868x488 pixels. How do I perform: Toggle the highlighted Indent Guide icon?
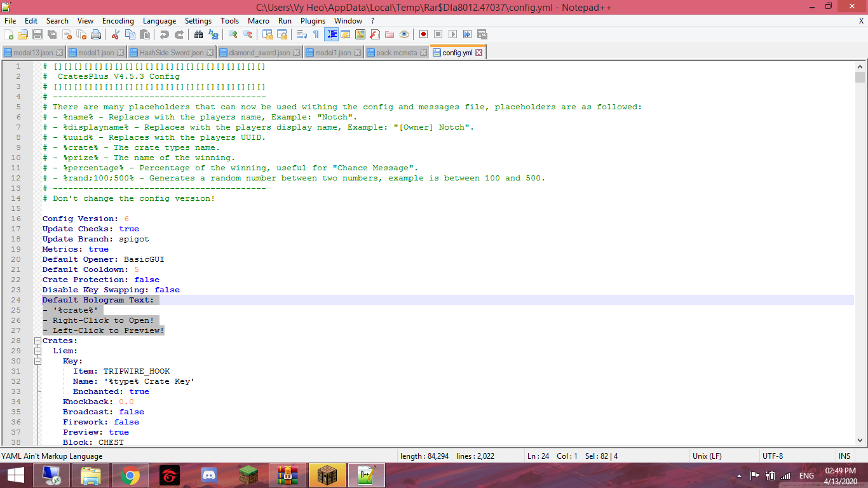[332, 34]
